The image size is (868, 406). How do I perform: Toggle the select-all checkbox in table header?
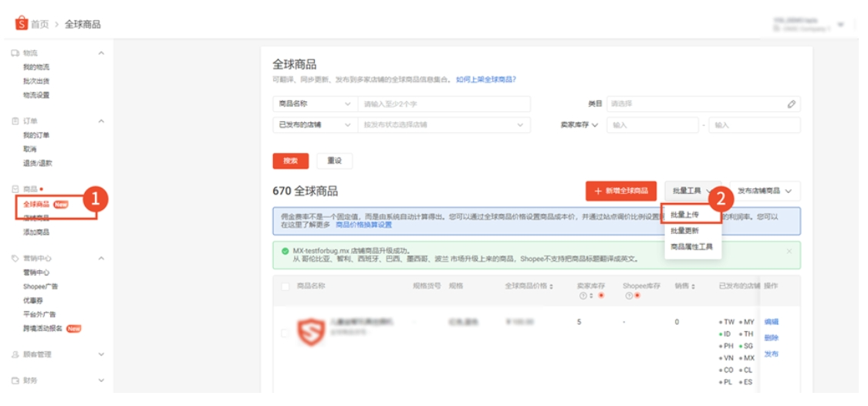pos(285,286)
